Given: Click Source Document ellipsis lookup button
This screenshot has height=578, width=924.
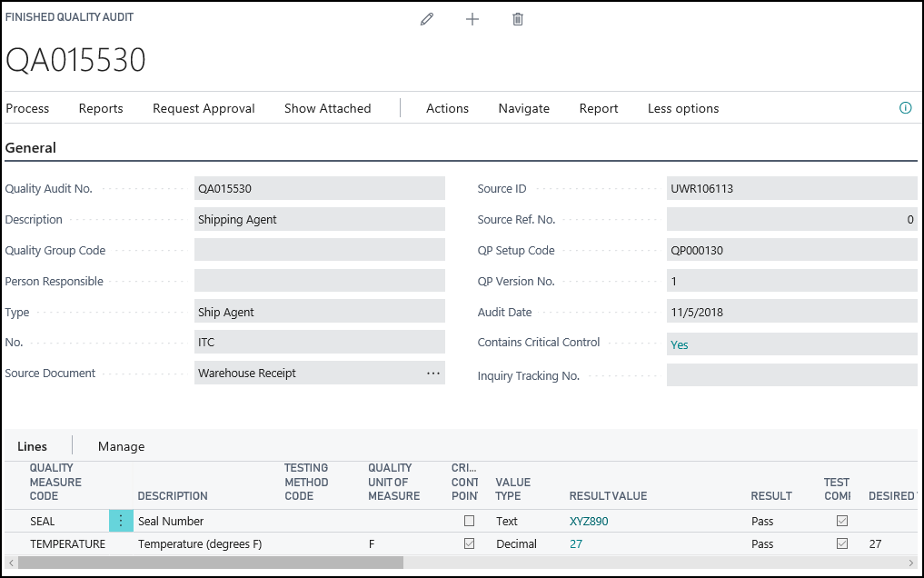Looking at the screenshot, I should 433,373.
